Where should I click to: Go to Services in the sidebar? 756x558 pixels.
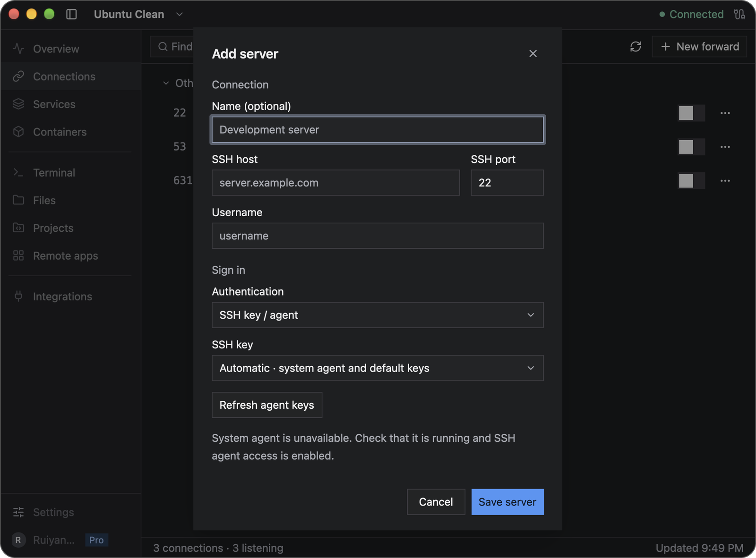[71, 104]
